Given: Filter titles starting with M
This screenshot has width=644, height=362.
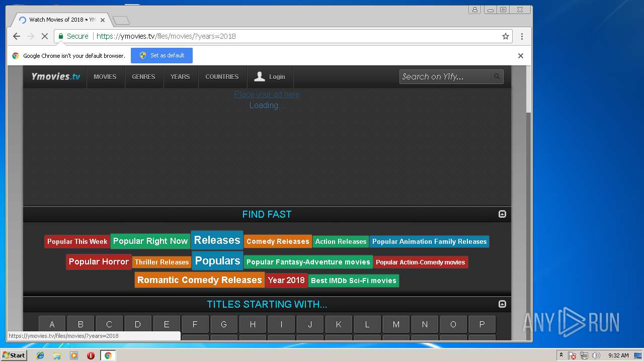Looking at the screenshot, I should (x=396, y=324).
